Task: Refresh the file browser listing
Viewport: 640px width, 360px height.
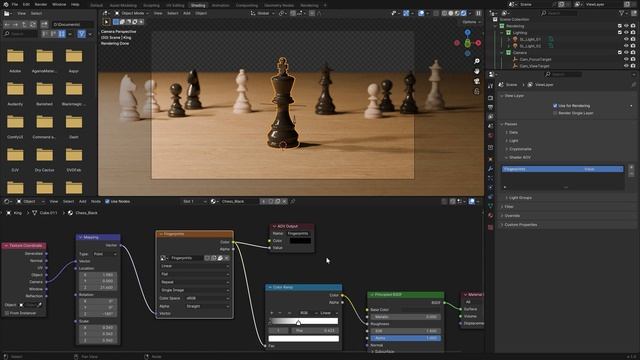Action: point(33,24)
